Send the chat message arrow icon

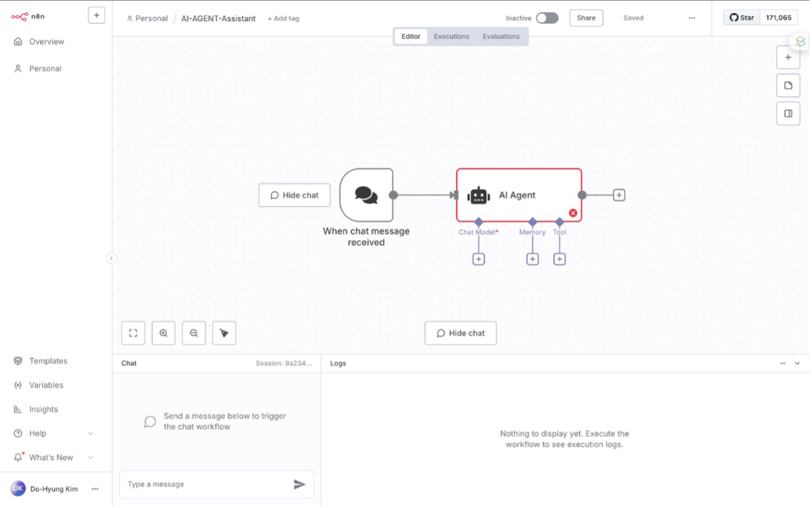pos(300,484)
